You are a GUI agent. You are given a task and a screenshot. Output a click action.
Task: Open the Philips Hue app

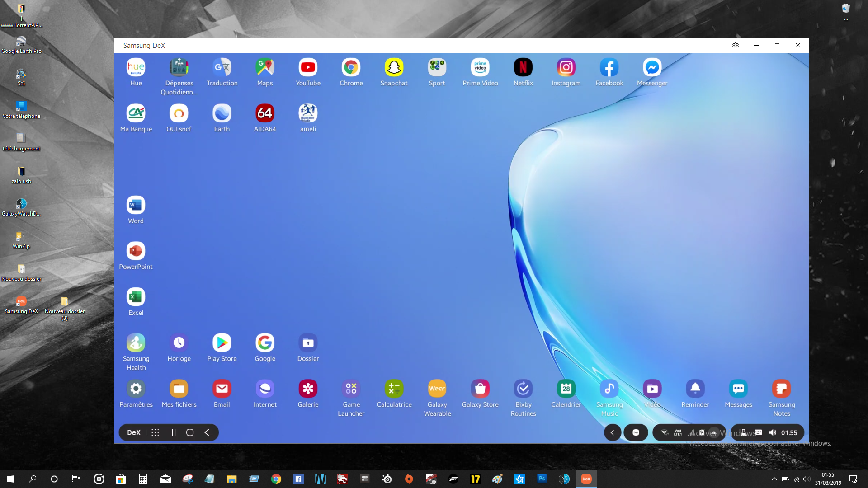pyautogui.click(x=136, y=68)
